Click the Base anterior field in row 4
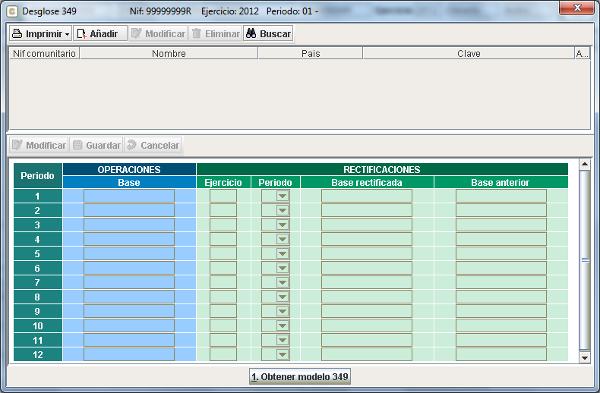 tap(501, 239)
